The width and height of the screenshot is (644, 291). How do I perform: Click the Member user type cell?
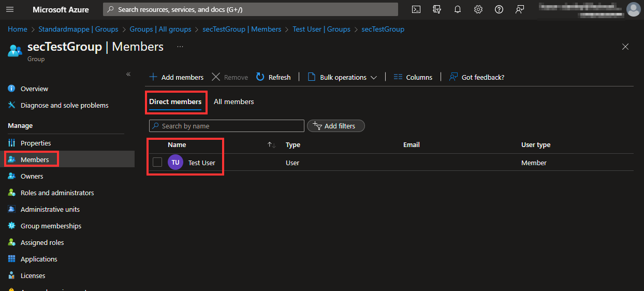534,163
